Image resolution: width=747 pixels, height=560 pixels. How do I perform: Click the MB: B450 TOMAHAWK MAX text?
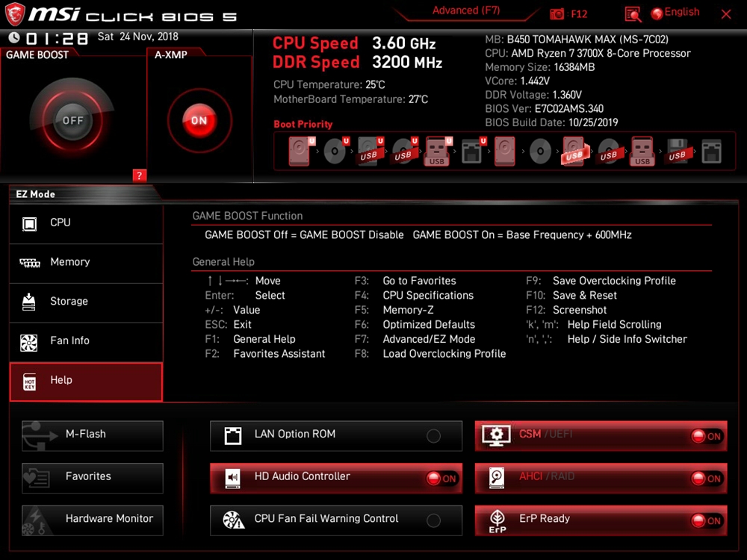[x=577, y=40]
